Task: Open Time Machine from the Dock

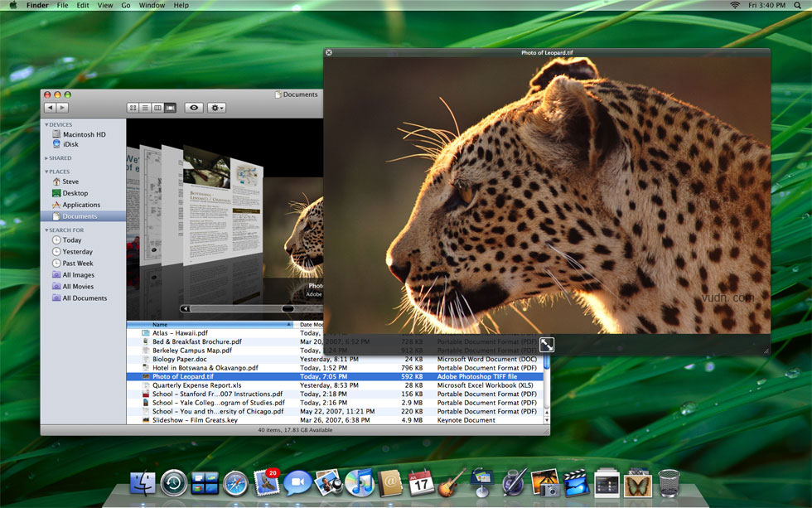Action: point(173,483)
